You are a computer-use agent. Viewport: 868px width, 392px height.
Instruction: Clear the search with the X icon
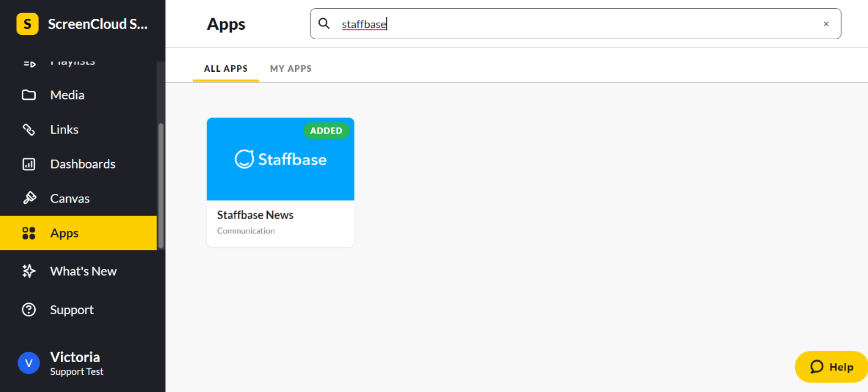click(826, 24)
